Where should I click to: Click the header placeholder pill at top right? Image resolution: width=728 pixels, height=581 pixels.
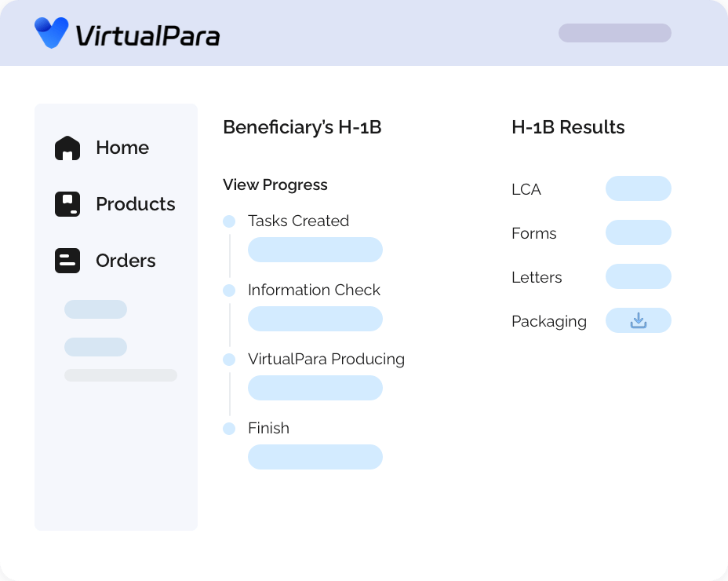[615, 33]
